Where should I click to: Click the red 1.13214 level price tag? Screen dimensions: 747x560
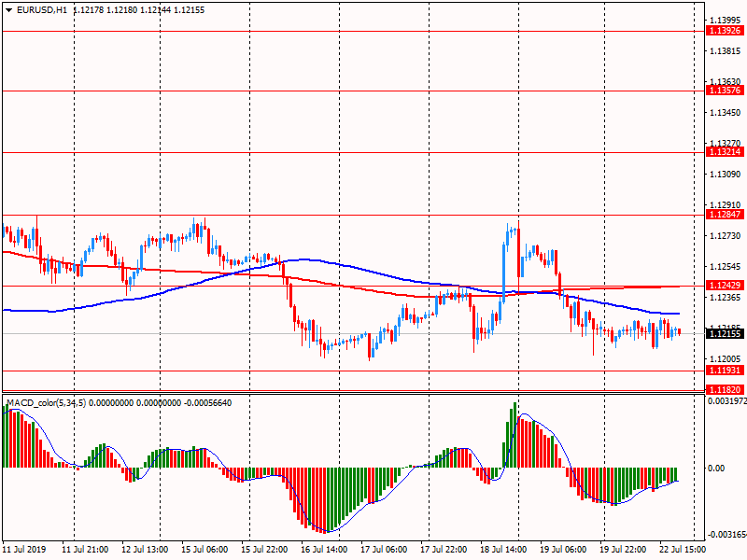pyautogui.click(x=725, y=152)
